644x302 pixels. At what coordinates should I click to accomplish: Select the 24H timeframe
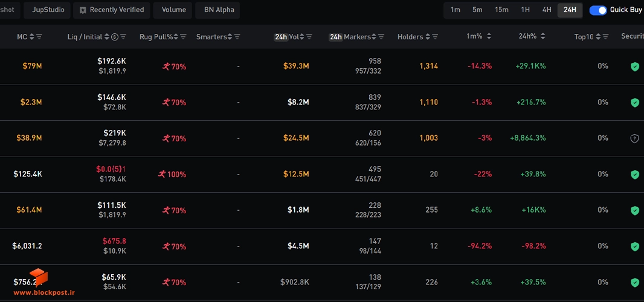click(x=570, y=10)
